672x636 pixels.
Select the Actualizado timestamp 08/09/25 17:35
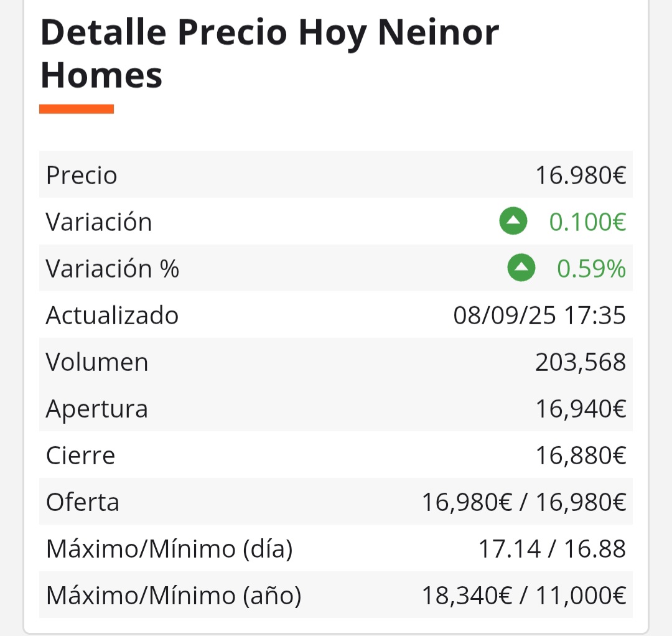pyautogui.click(x=539, y=316)
